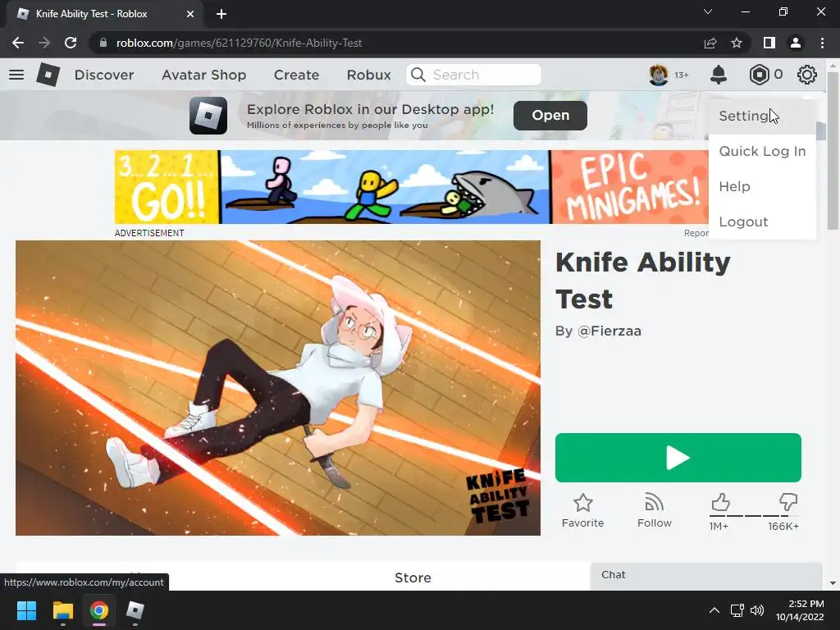Image resolution: width=840 pixels, height=630 pixels.
Task: Close the Knife Ability Test tab
Action: (190, 14)
